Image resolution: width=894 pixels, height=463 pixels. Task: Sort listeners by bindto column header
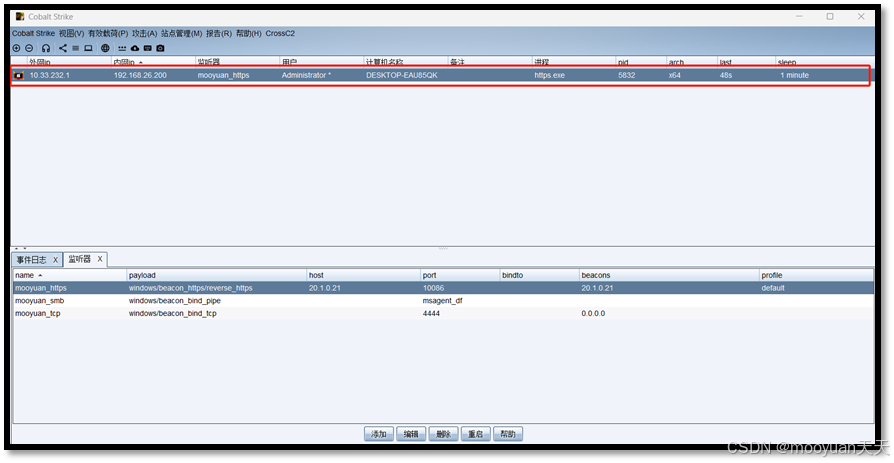click(x=539, y=275)
